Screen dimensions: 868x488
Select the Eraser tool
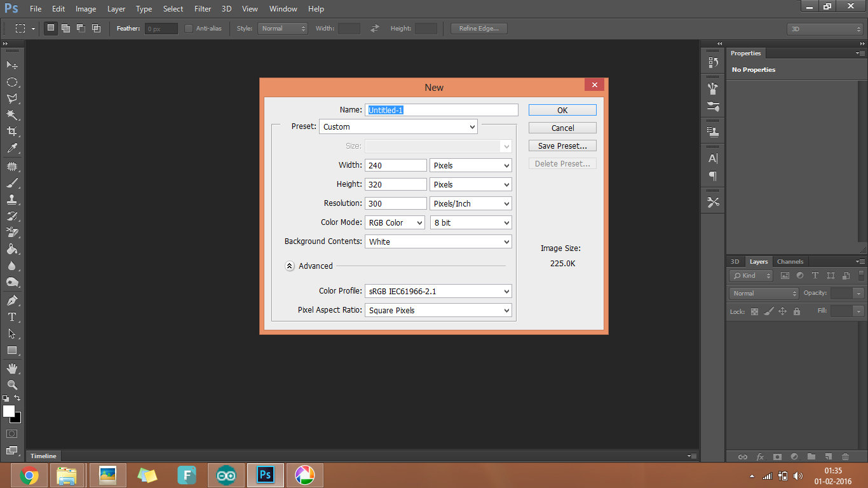[x=12, y=233]
